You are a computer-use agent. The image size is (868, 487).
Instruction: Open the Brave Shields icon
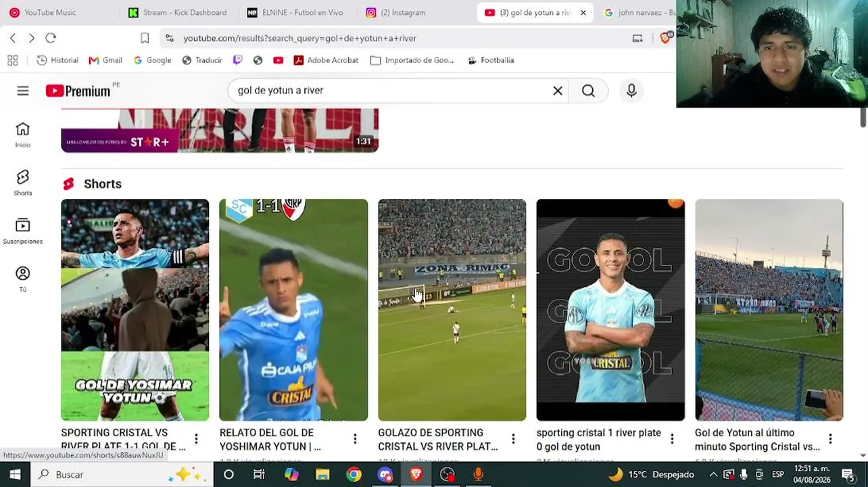click(666, 38)
